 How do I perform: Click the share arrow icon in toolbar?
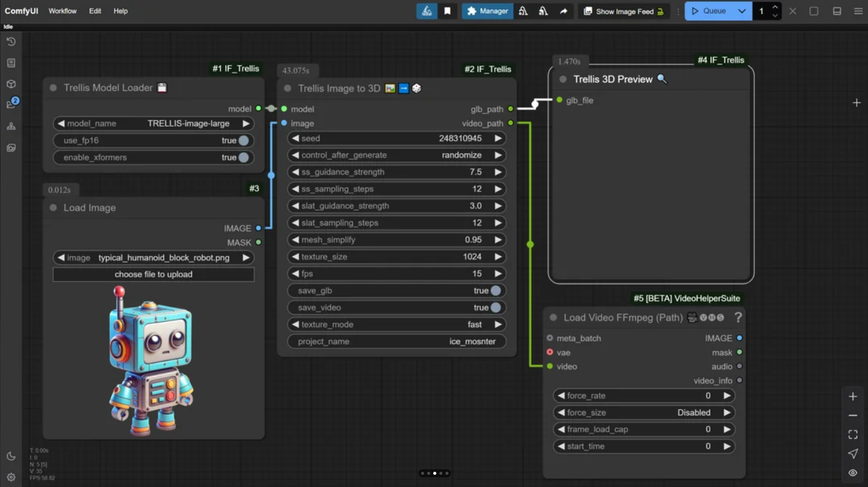563,11
